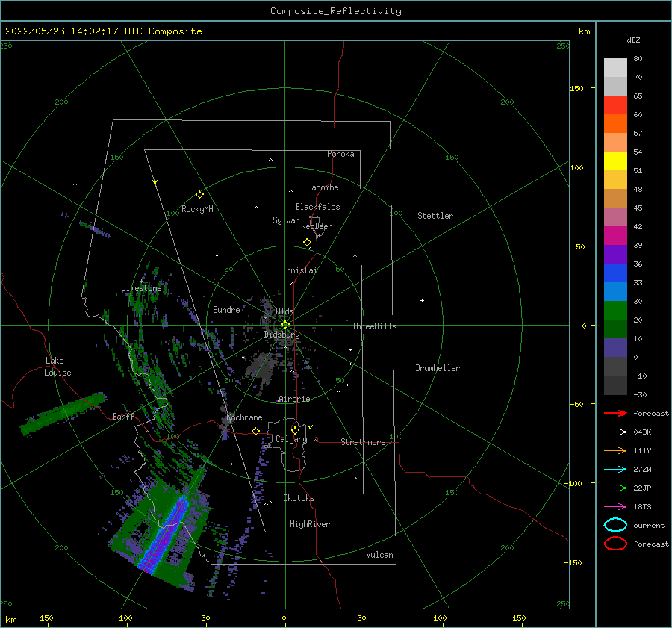The height and width of the screenshot is (628, 672).
Task: Click the bright red swatch in dBZ scale
Action: tap(615, 105)
